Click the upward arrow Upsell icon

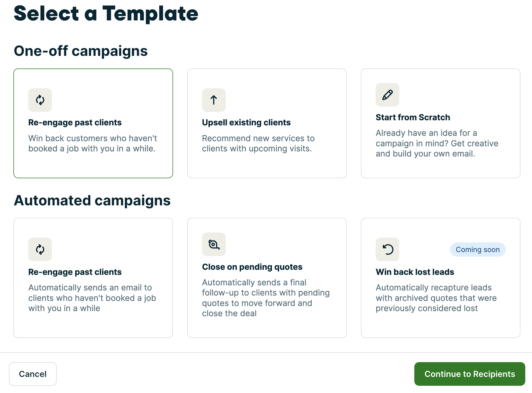[214, 100]
